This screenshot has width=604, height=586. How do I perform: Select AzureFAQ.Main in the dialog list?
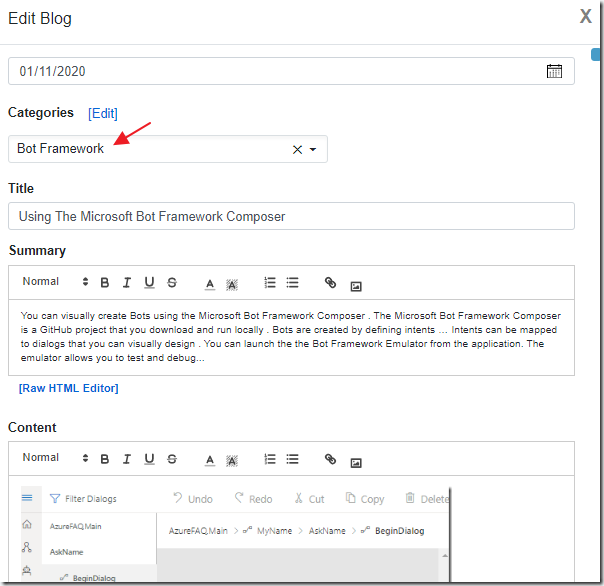pos(76,526)
